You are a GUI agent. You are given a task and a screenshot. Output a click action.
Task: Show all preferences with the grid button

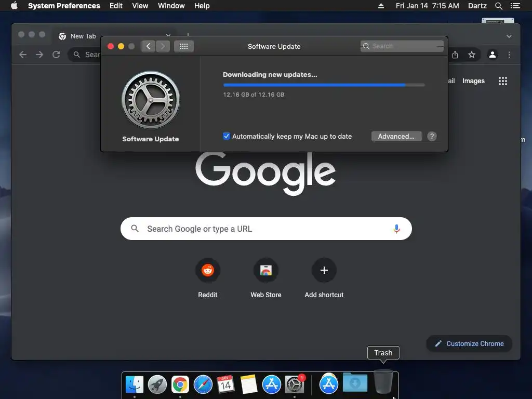[x=184, y=46]
